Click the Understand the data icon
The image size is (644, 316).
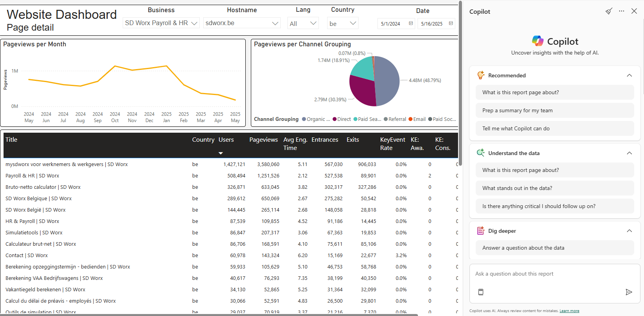[x=480, y=153]
